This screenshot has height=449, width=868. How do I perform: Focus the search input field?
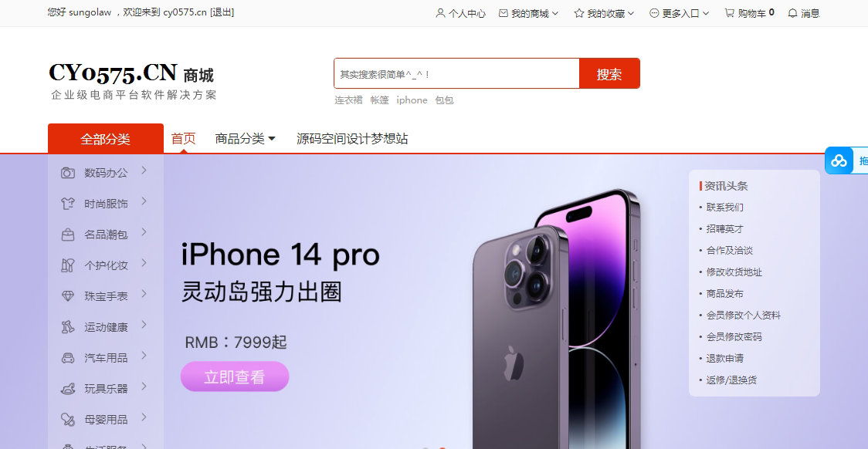click(x=456, y=73)
